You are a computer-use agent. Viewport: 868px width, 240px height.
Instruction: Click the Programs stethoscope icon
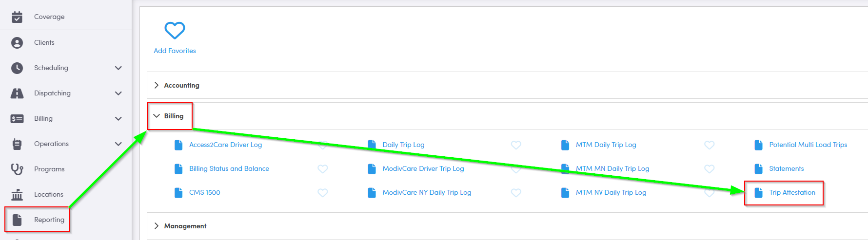tap(17, 169)
